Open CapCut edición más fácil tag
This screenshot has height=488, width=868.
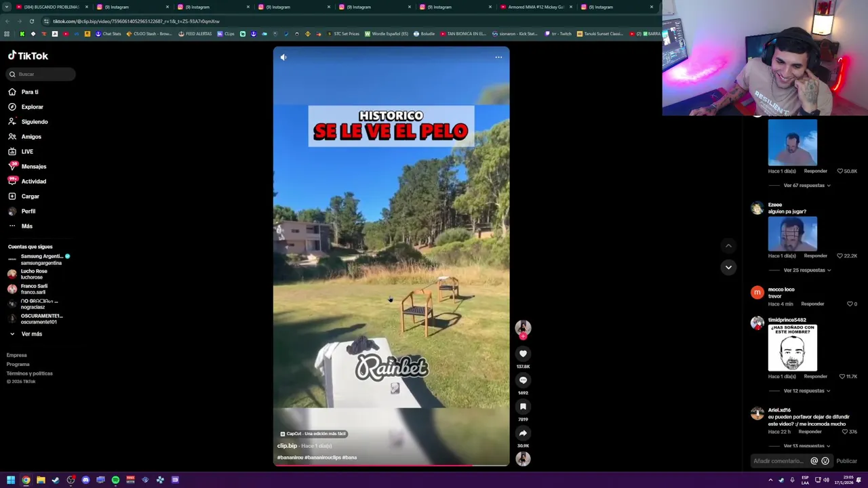[313, 434]
